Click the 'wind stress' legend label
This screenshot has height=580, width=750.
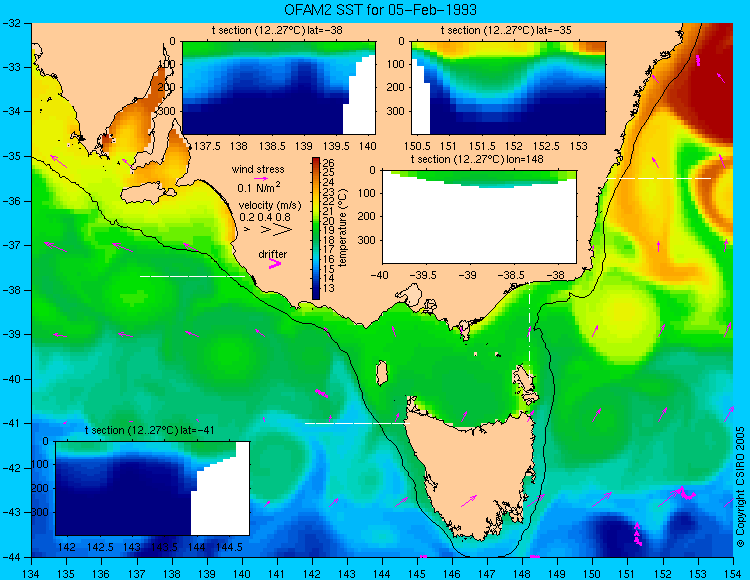coord(258,169)
